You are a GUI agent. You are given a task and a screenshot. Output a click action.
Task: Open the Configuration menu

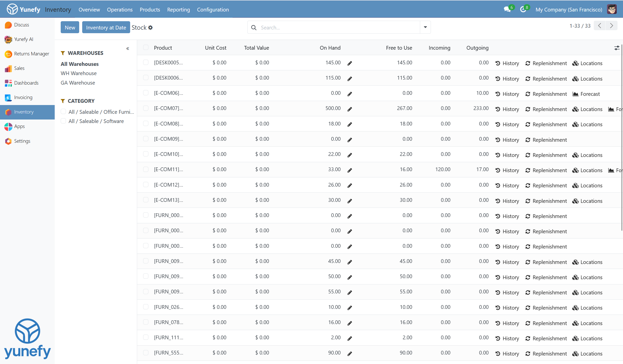click(213, 9)
